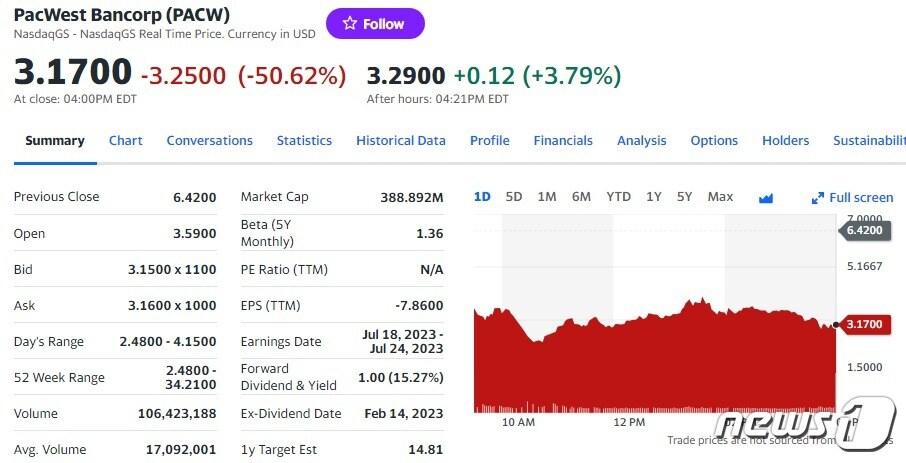The image size is (906, 463).
Task: Go to Historical Data tab
Action: [x=400, y=141]
